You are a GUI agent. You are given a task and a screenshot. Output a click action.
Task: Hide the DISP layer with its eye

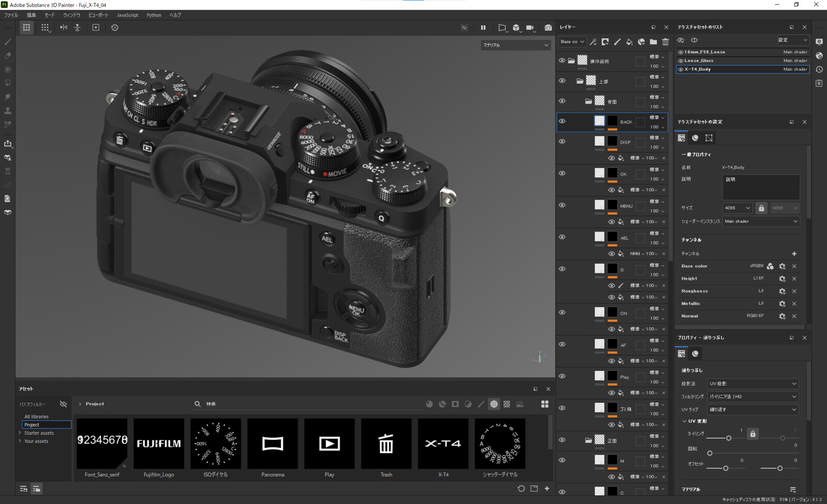(562, 141)
